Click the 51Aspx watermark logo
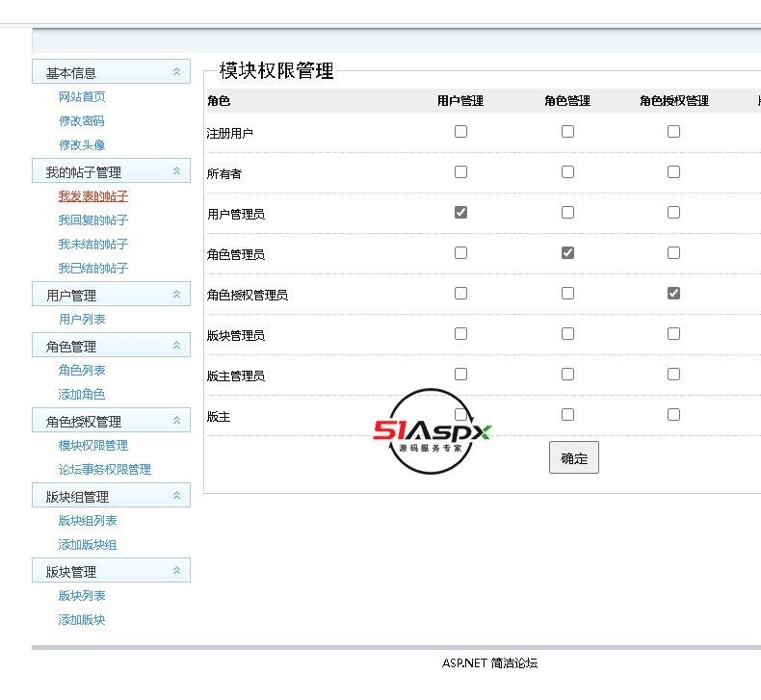The width and height of the screenshot is (761, 700). tap(432, 432)
